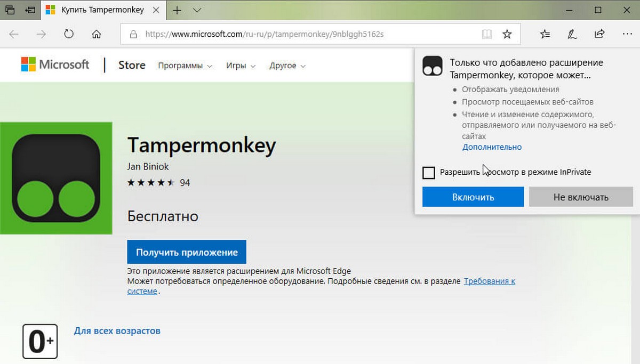Click the 0+ age rating badge
Image resolution: width=640 pixels, height=364 pixels.
[x=40, y=341]
